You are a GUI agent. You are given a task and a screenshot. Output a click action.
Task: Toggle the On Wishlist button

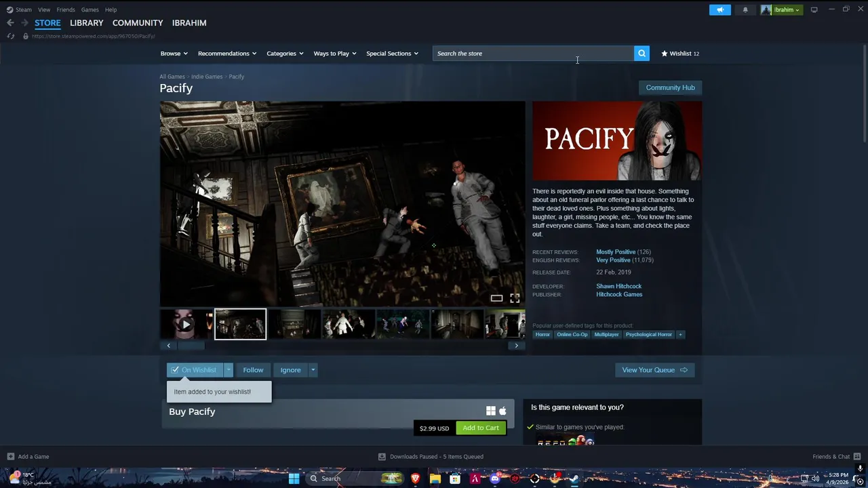coord(195,370)
